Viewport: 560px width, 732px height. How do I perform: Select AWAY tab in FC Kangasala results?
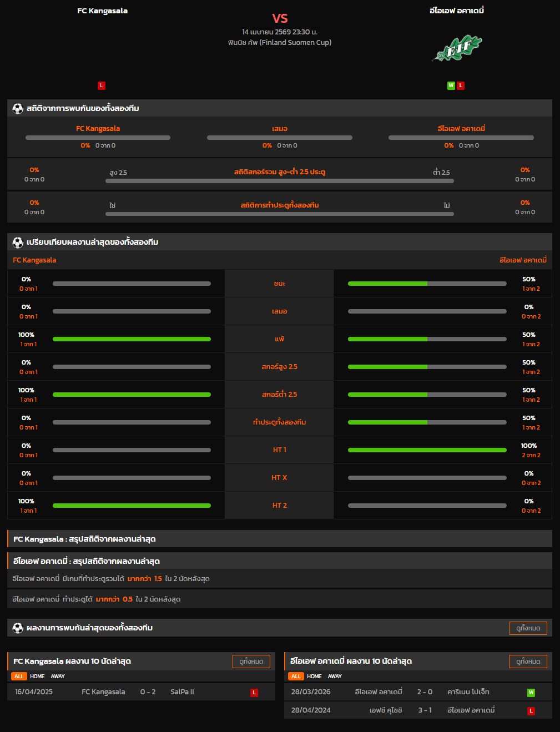[x=58, y=677]
